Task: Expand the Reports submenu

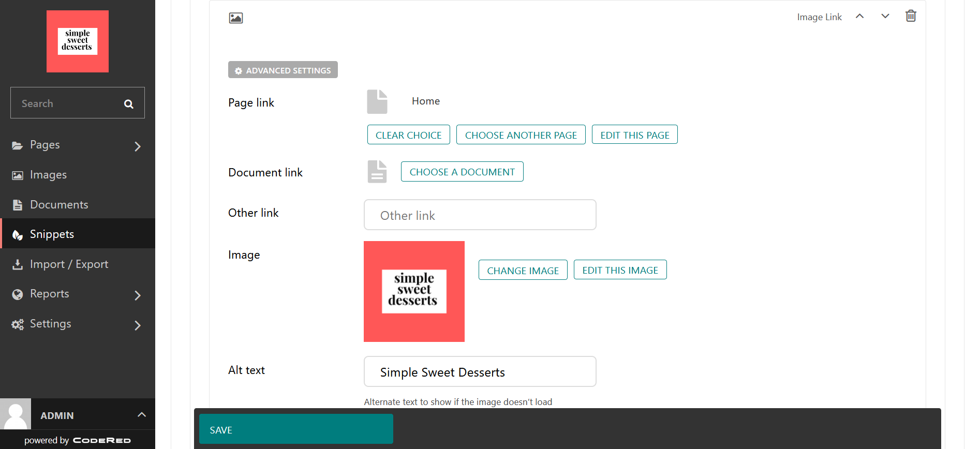Action: click(137, 295)
